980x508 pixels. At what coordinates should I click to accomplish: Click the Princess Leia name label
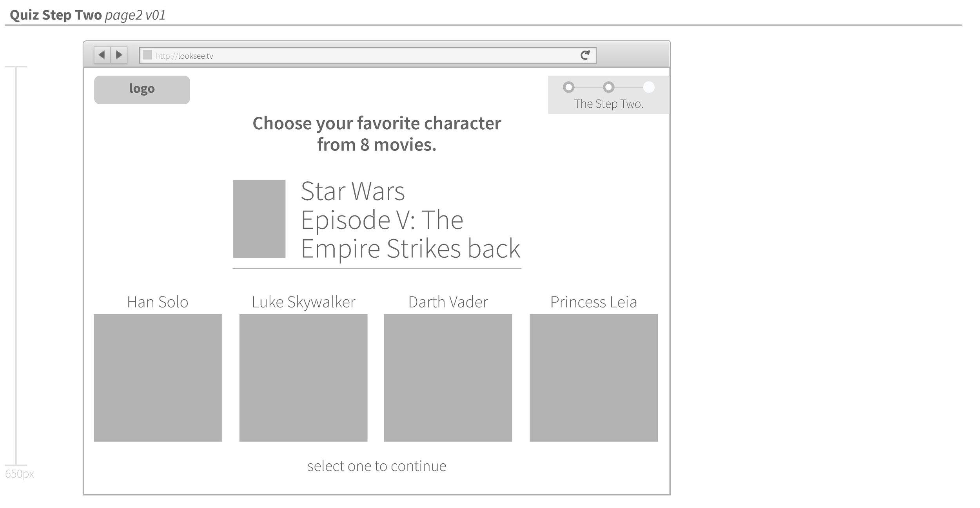[593, 302]
